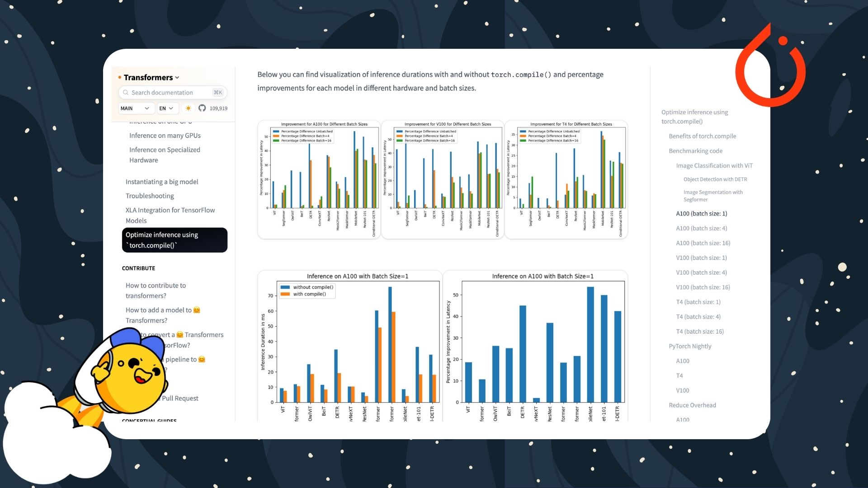
Task: Open the T4 improvement batch sizes chart
Action: point(566,179)
